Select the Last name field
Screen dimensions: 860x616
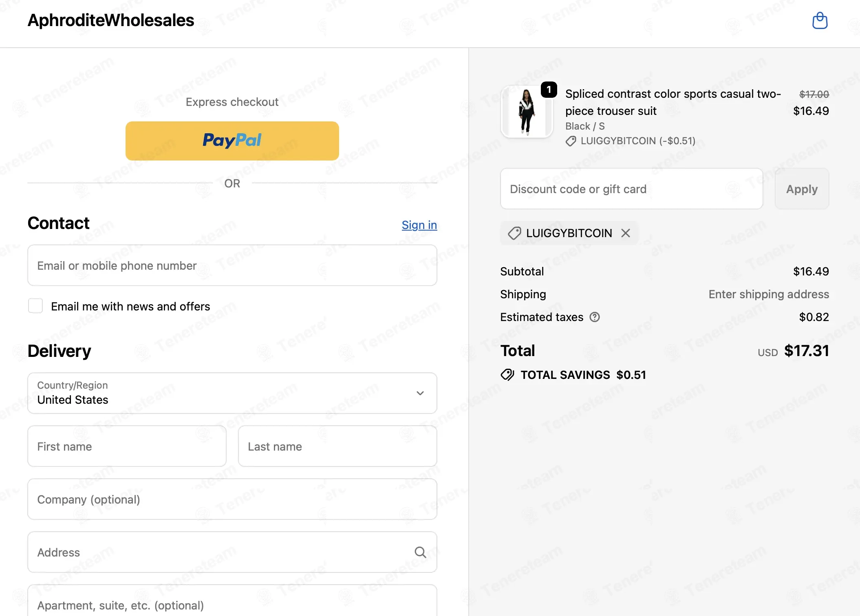pos(337,446)
